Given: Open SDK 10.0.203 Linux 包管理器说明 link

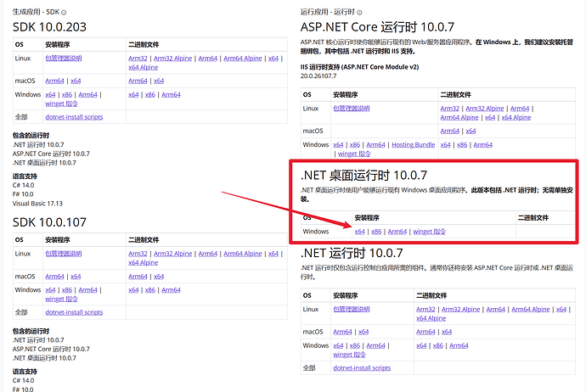Looking at the screenshot, I should click(x=64, y=59).
